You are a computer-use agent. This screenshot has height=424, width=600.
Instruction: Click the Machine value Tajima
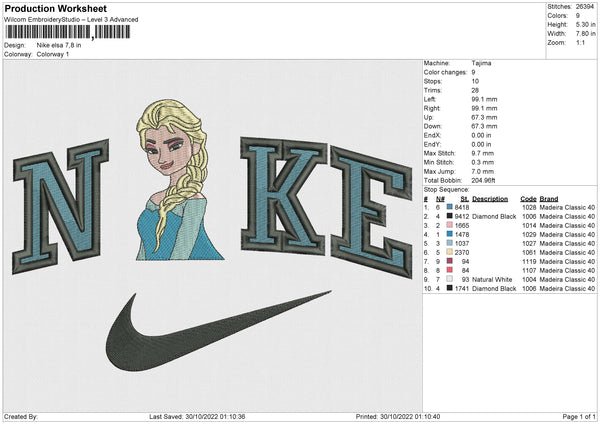coord(481,63)
